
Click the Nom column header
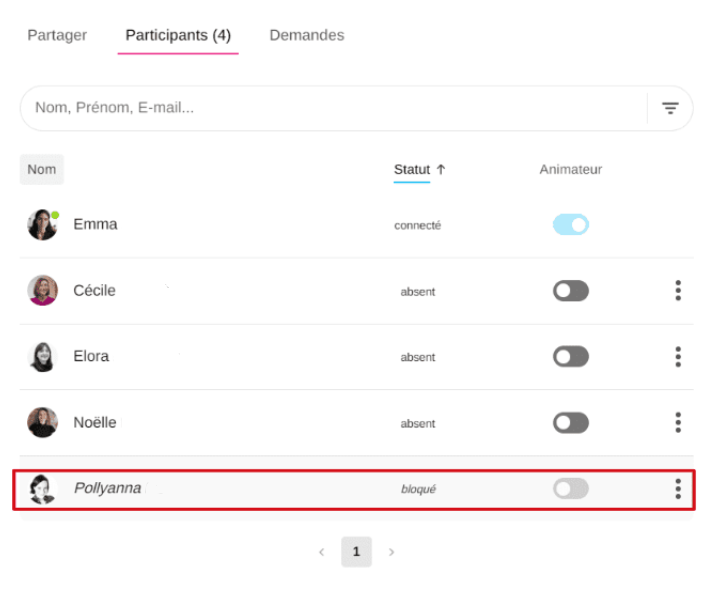click(42, 170)
